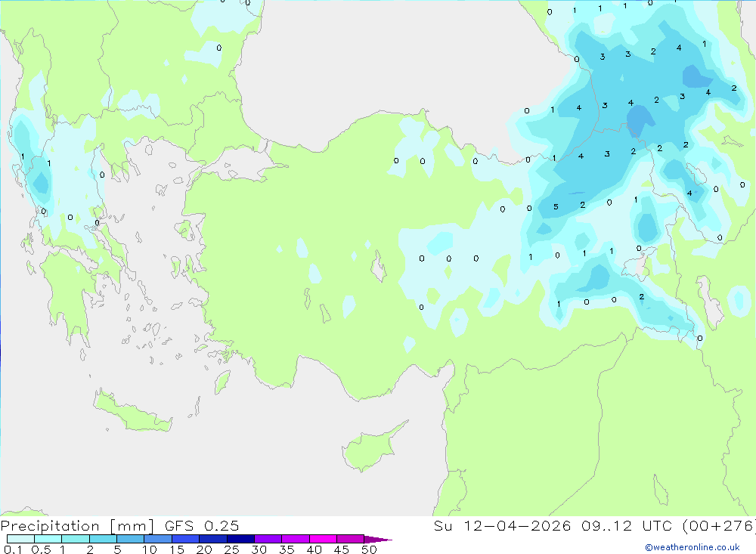Image resolution: width=756 pixels, height=554 pixels.
Task: Click the '(00+276)' forecast offset text
Action: pyautogui.click(x=718, y=525)
